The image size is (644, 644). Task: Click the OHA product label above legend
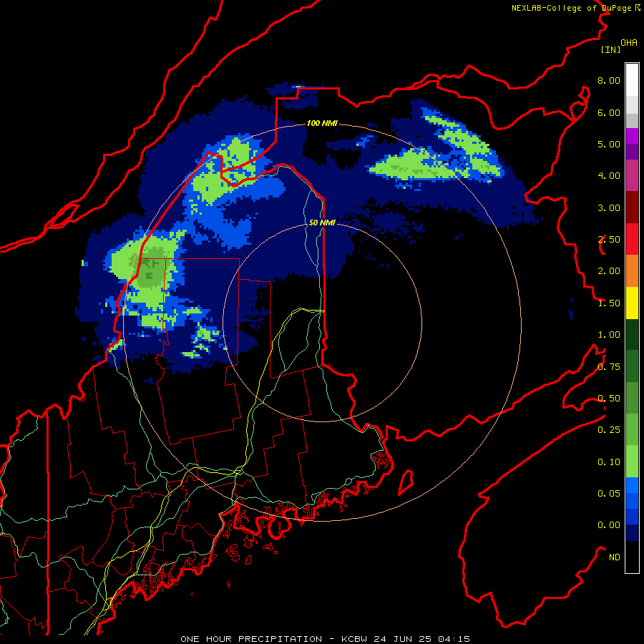629,43
